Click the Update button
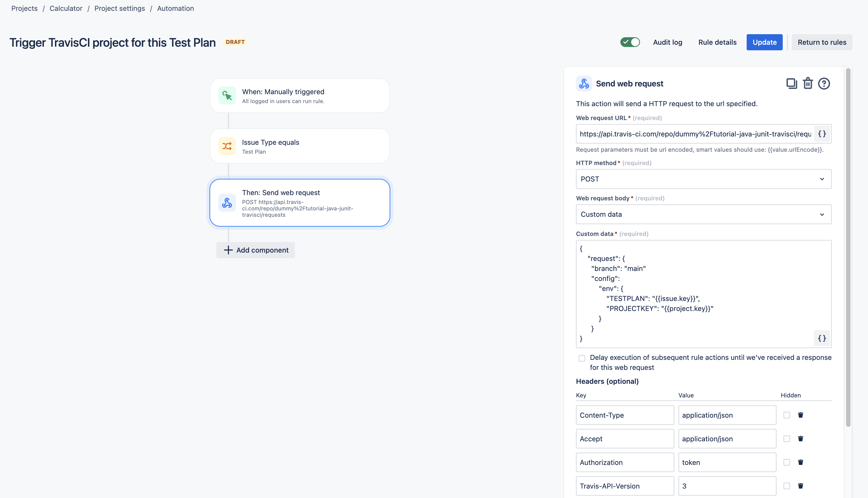The image size is (868, 498). (x=764, y=42)
